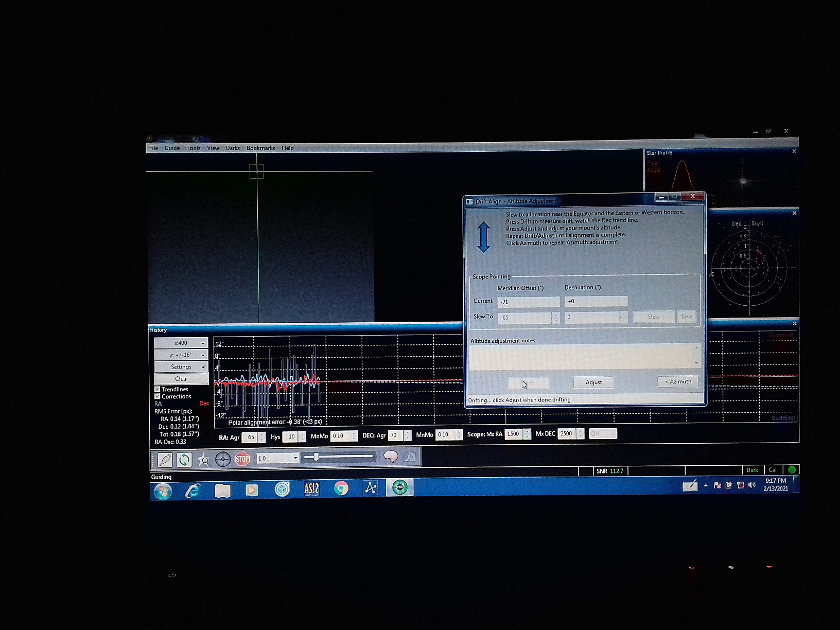Screen dimensions: 840x630
Task: Open the Darks menu
Action: (233, 148)
